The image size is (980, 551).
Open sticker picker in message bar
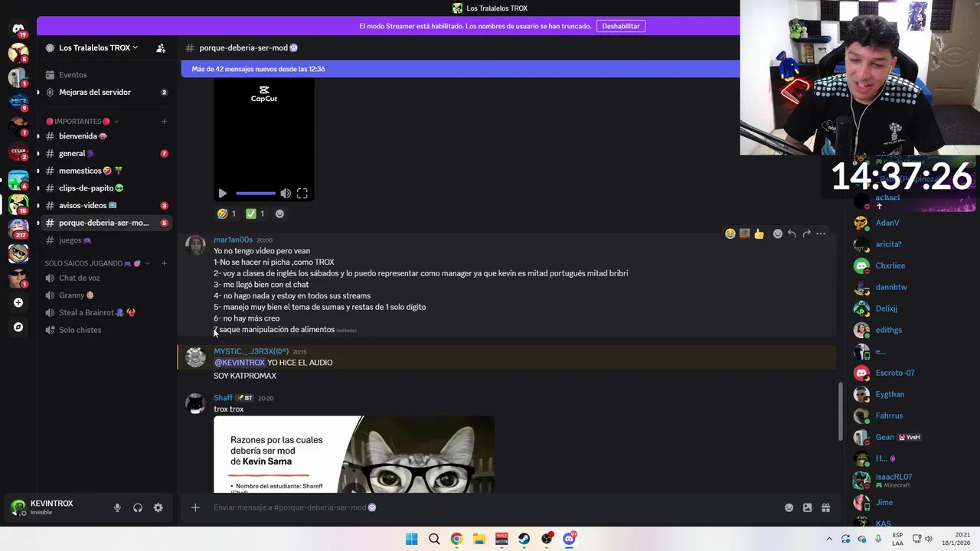pos(807,507)
